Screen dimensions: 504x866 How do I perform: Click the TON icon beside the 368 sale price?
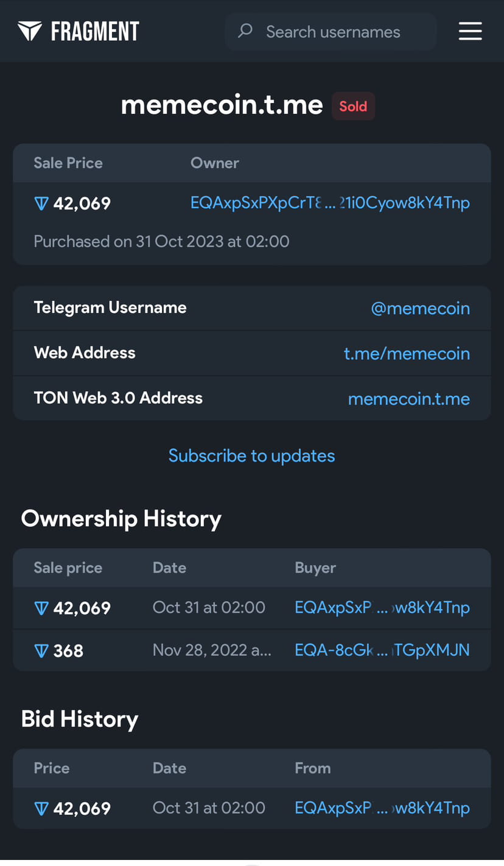41,650
